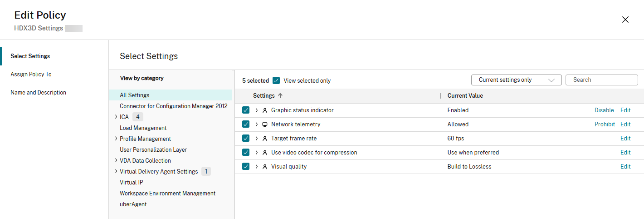Click the user icon beside Graphic status indicator
Image resolution: width=644 pixels, height=219 pixels.
click(x=265, y=110)
